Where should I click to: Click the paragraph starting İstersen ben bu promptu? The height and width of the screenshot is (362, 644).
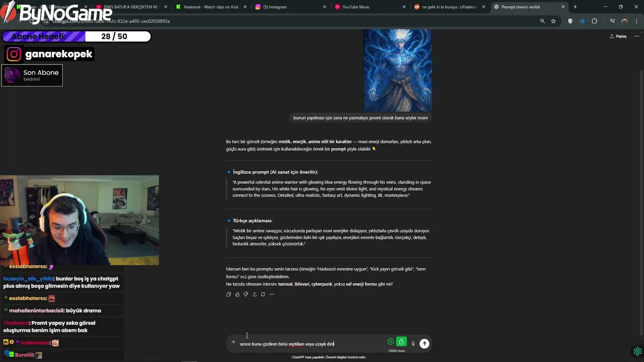326,273
